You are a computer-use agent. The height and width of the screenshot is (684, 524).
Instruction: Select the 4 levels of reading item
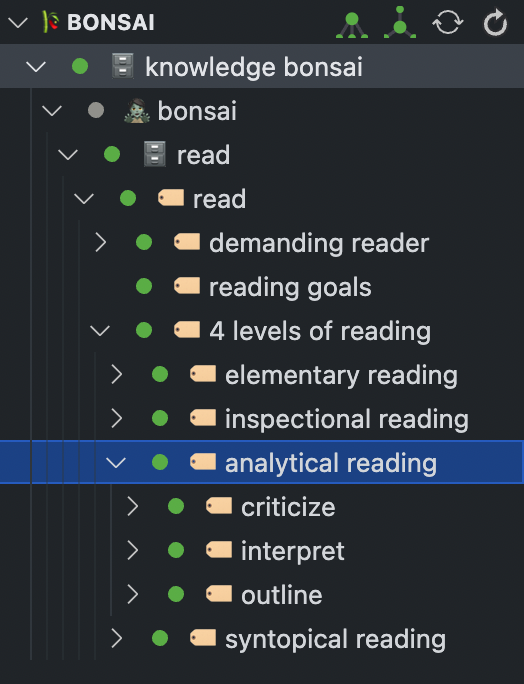[320, 331]
